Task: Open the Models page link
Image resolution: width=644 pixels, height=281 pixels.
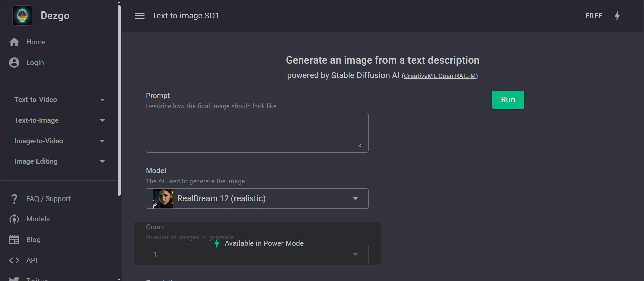Action: coord(38,219)
